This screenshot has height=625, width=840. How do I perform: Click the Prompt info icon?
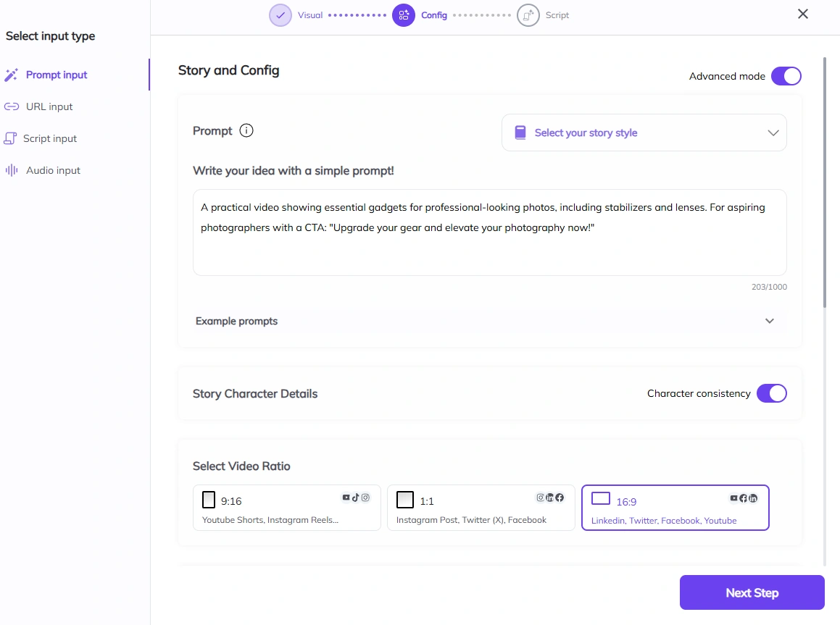[x=246, y=130]
